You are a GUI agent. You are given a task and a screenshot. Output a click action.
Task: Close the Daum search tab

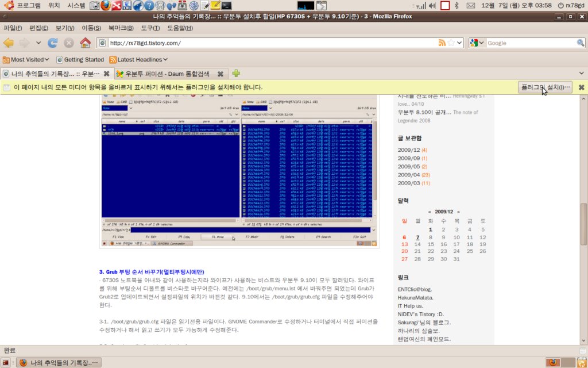pyautogui.click(x=220, y=74)
